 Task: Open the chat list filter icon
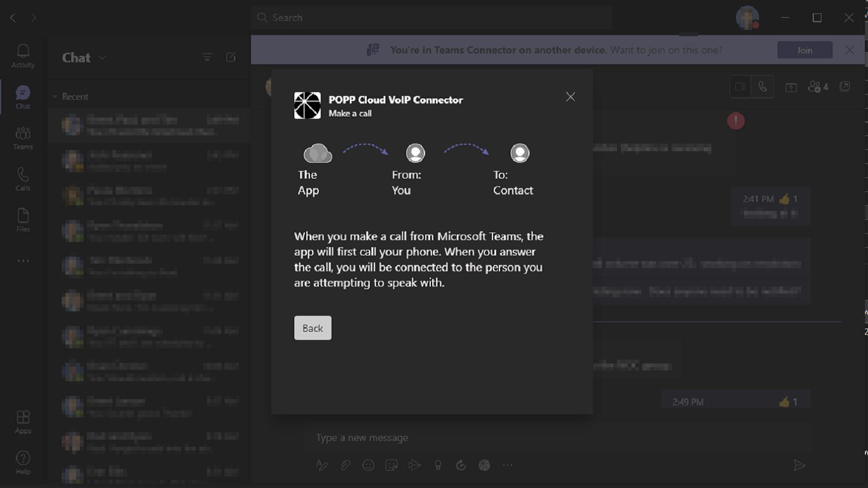207,57
